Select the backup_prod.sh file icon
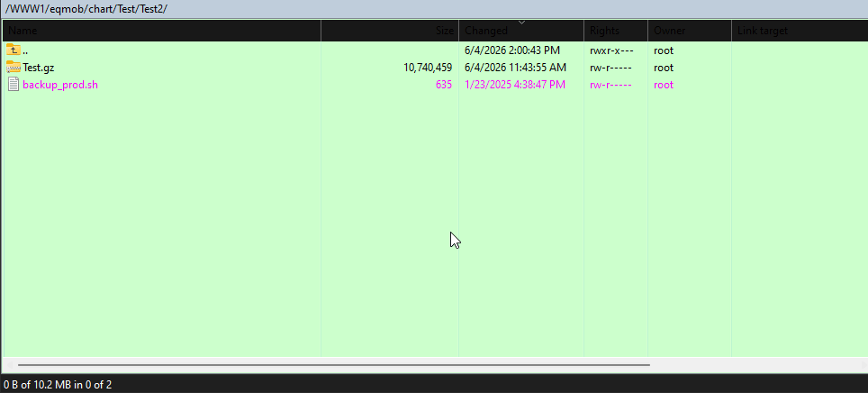Viewport: 868px width, 393px height. [14, 85]
